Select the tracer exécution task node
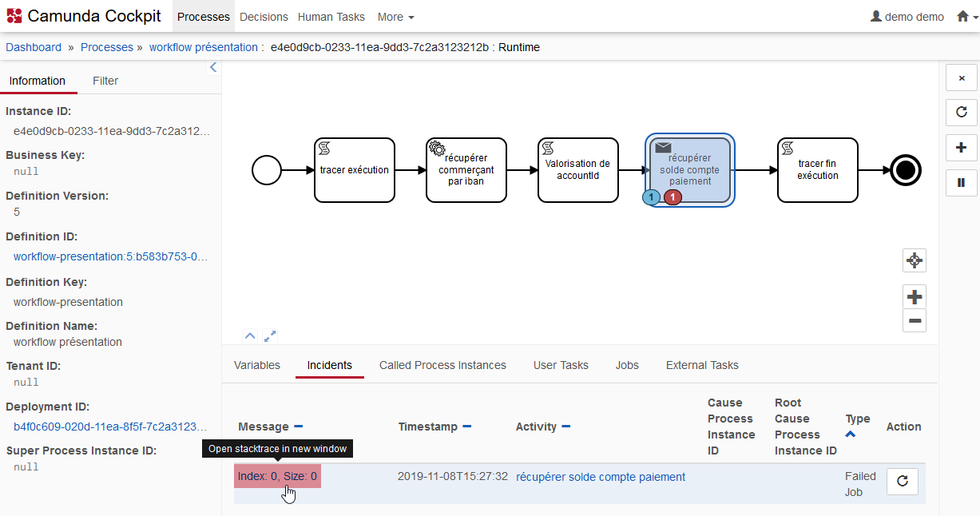The image size is (980, 516). [x=355, y=170]
